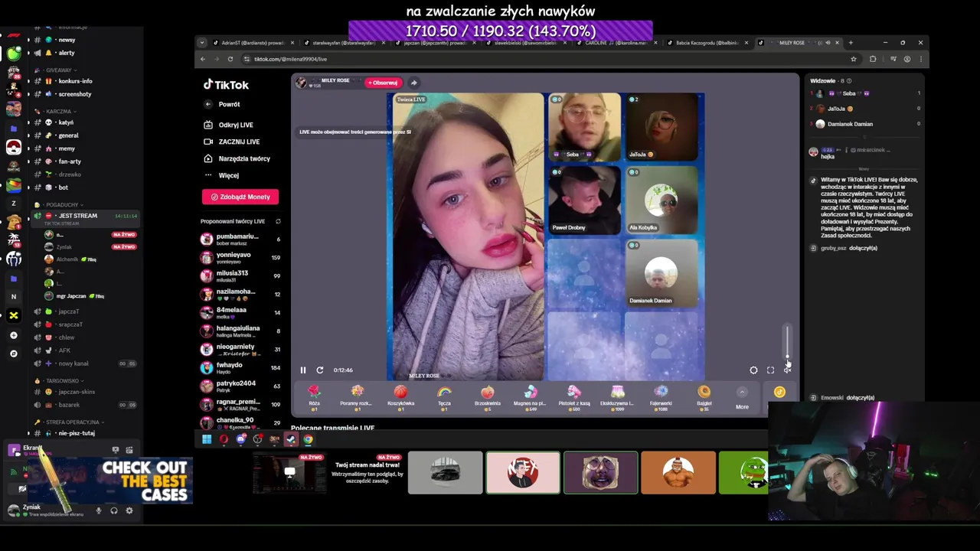Select viewer Damianek Damian in Widzowie list
The image size is (980, 551).
point(865,124)
